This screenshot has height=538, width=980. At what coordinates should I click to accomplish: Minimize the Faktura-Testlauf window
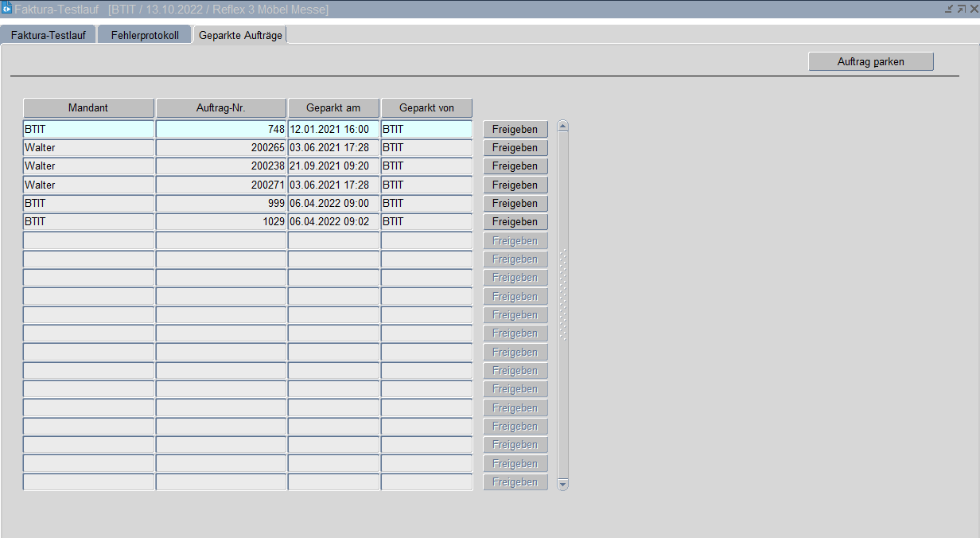948,9
